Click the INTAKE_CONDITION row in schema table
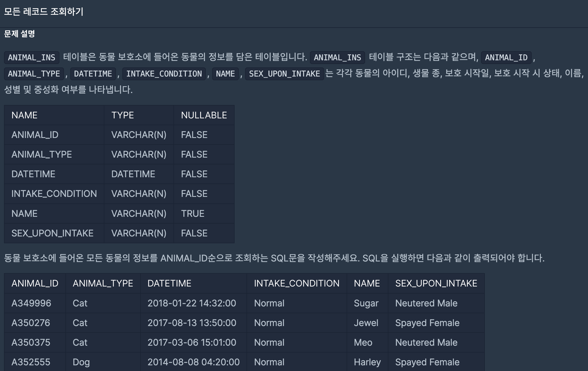This screenshot has height=371, width=588. click(54, 194)
